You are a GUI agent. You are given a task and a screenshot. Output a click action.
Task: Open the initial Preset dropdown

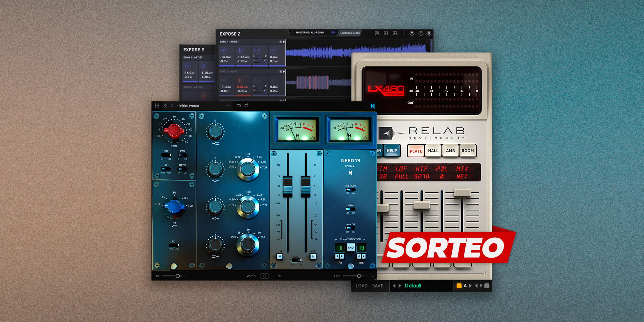coord(203,106)
